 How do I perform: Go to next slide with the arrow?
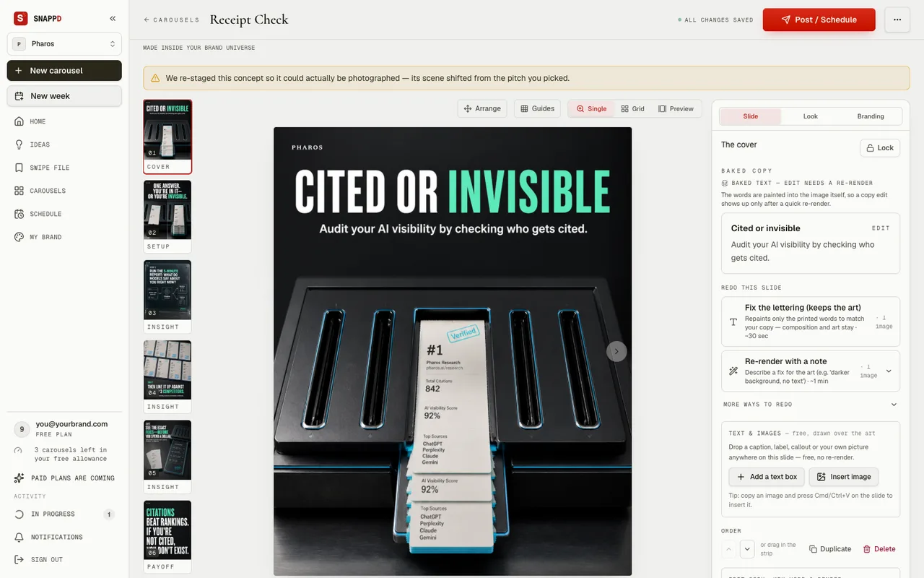point(616,351)
